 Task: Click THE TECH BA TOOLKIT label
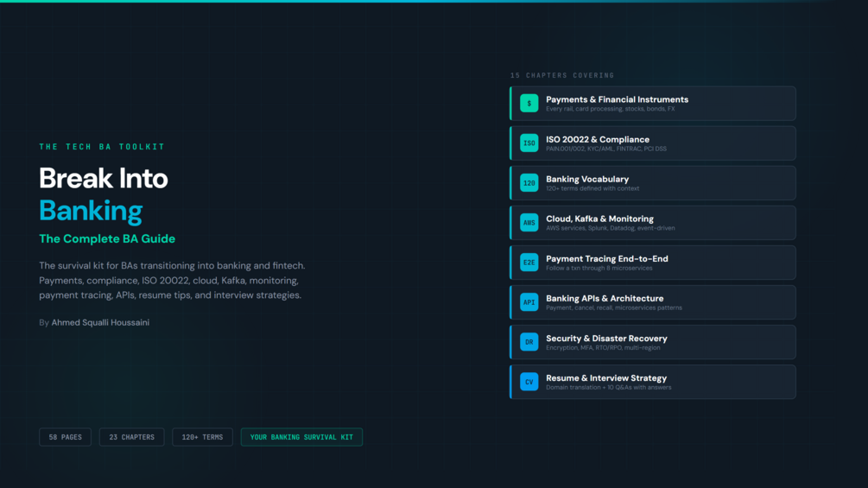pyautogui.click(x=102, y=147)
